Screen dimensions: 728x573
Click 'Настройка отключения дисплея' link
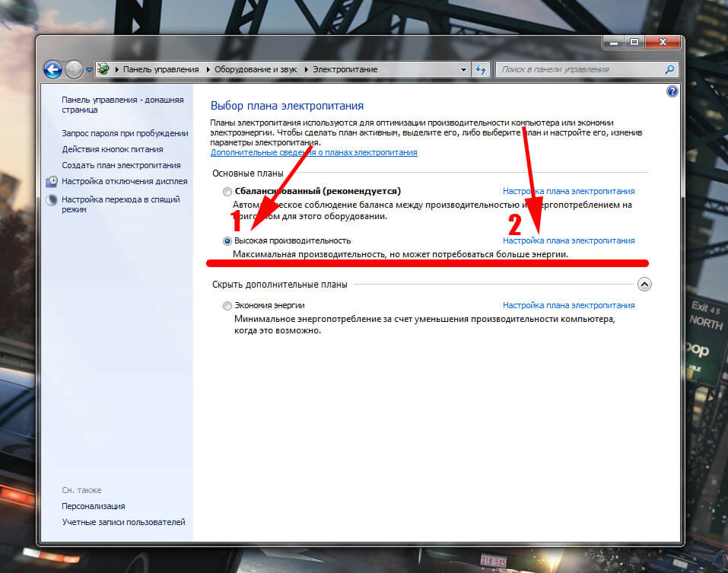pyautogui.click(x=125, y=181)
